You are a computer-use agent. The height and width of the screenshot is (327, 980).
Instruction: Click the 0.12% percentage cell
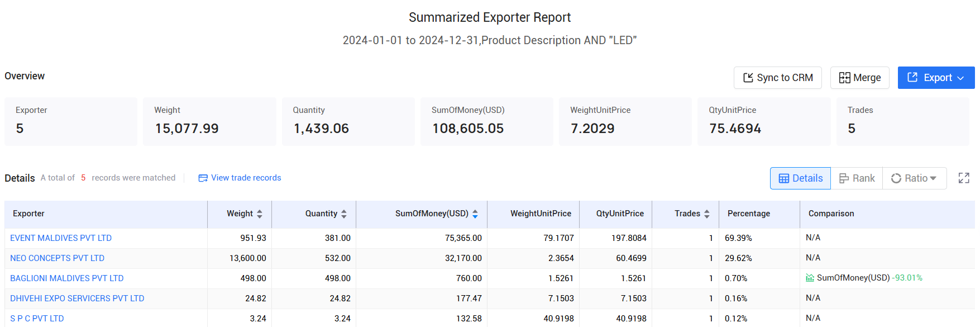coord(759,318)
